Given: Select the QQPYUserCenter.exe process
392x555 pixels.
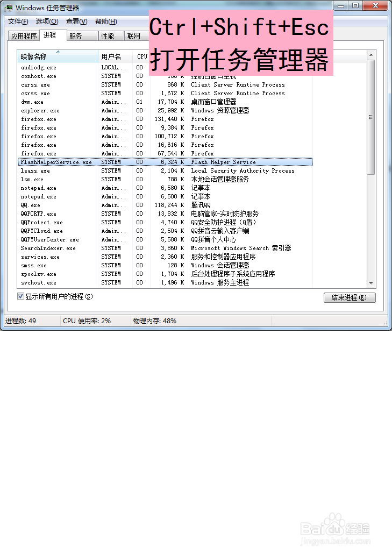Looking at the screenshot, I should pyautogui.click(x=165, y=240).
